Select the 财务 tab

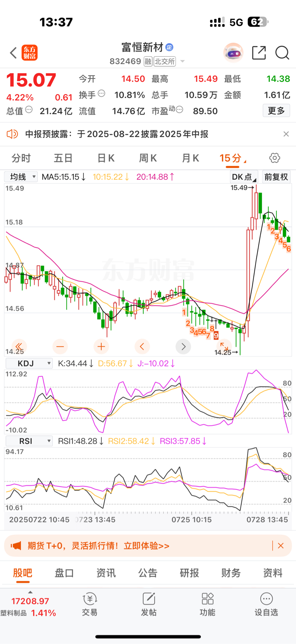[231, 573]
